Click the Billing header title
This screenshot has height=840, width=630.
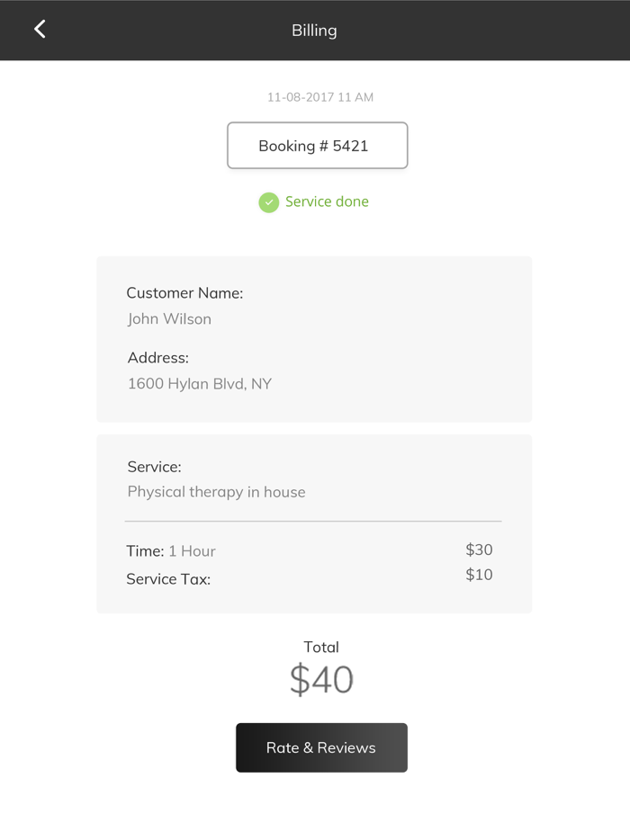314,31
